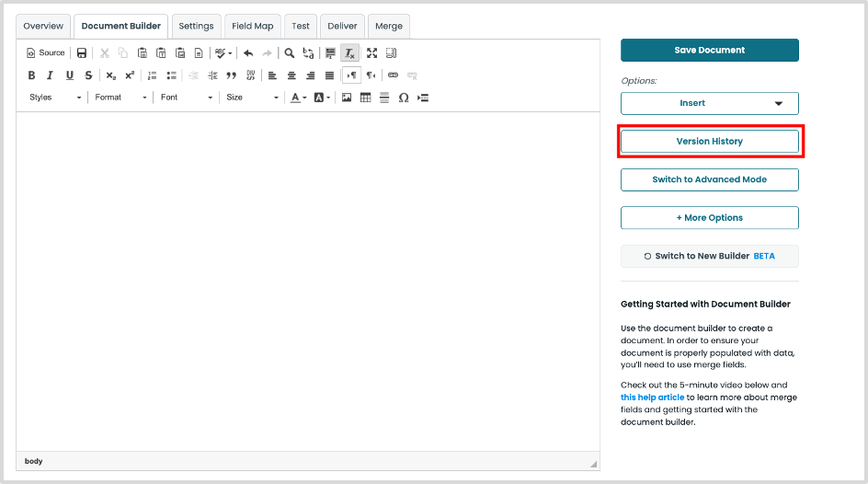Screen dimensions: 868x484
Task: Click the Undo arrow icon
Action: click(x=248, y=53)
